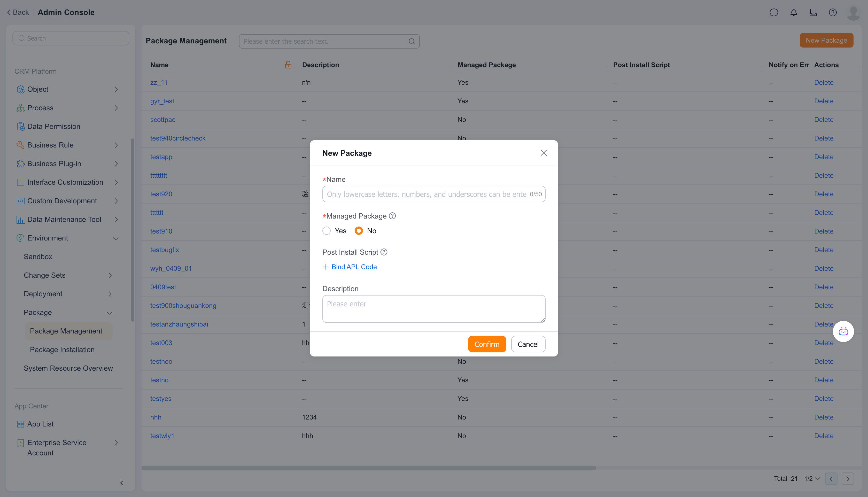This screenshot has width=868, height=497.
Task: Click the package search magnifier icon
Action: [x=412, y=41]
